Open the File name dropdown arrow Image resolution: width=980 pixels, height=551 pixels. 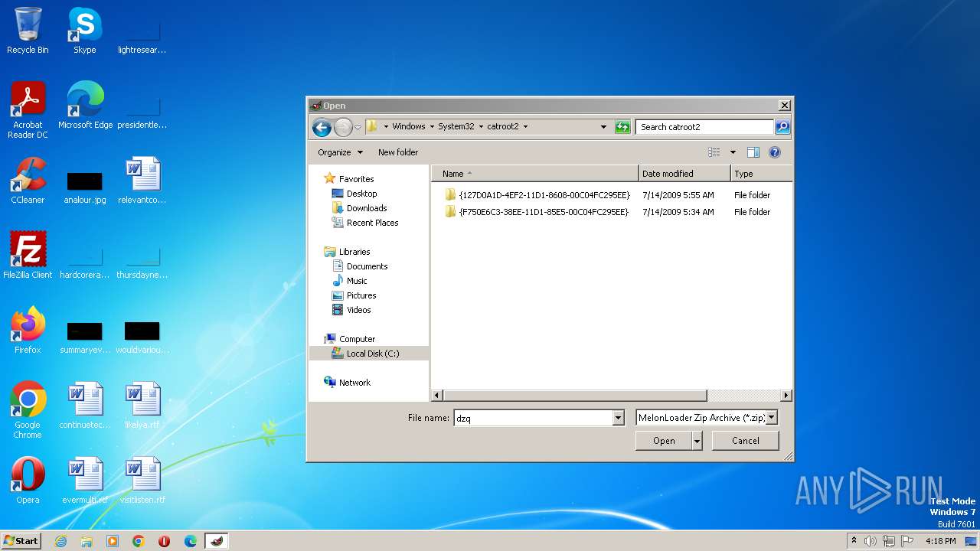click(619, 418)
